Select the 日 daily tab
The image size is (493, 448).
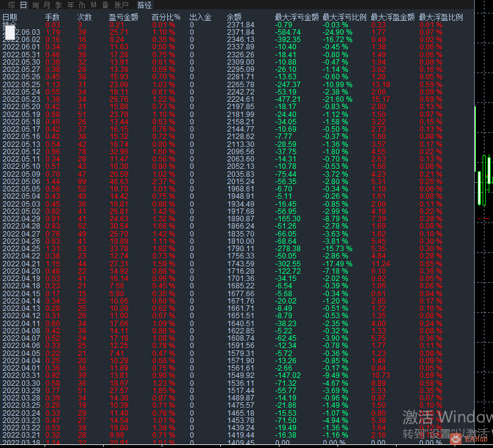coord(24,5)
